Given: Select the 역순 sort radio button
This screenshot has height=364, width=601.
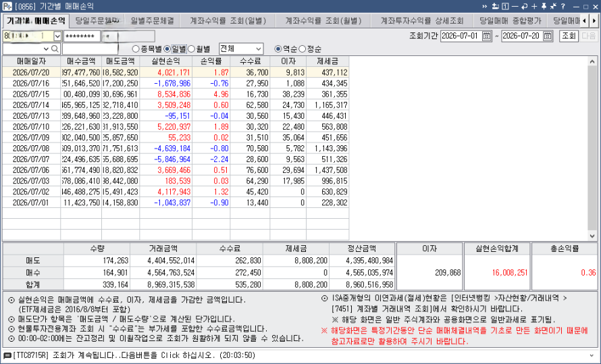Looking at the screenshot, I should click(278, 49).
